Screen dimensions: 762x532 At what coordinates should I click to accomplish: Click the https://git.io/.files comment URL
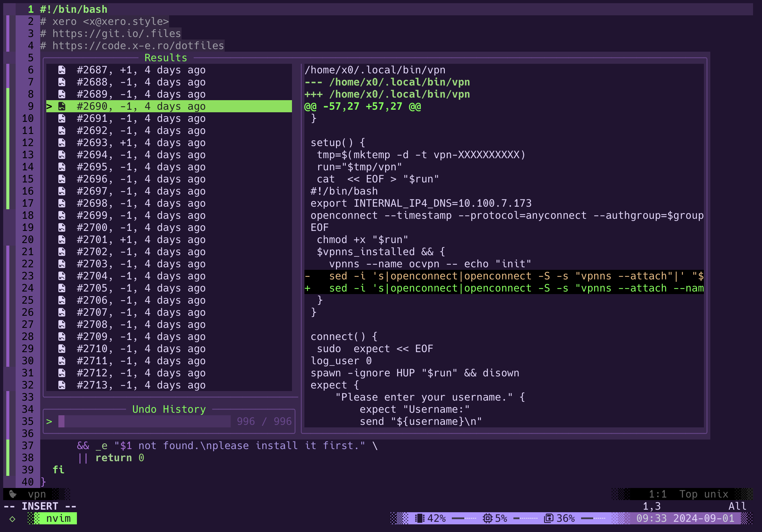pos(116,33)
